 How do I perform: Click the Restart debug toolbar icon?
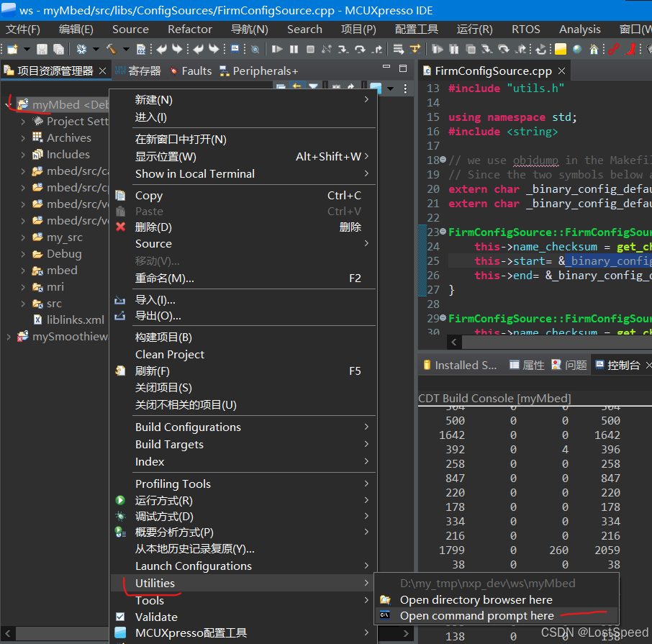540,49
